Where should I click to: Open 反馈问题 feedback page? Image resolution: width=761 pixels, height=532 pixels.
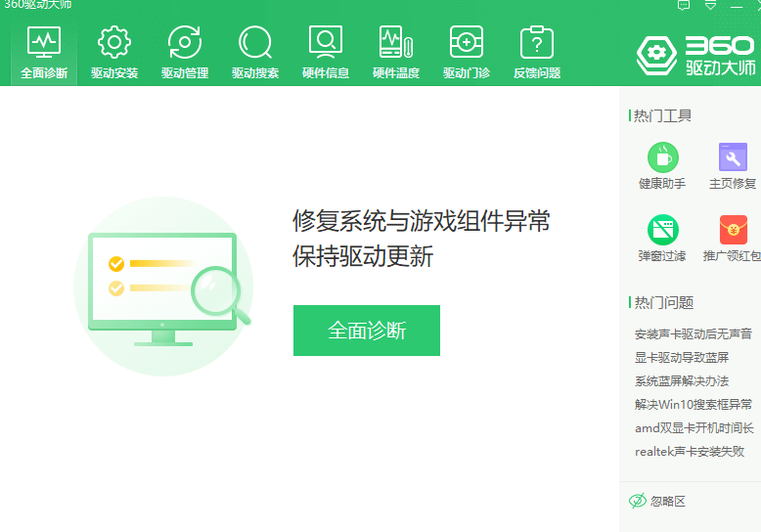pos(537,52)
